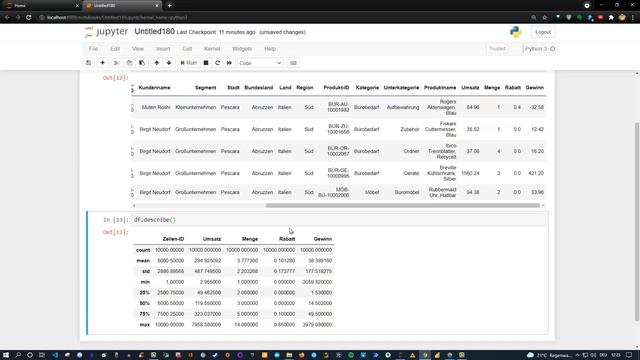Save the notebook with the floppy icon

pyautogui.click(x=89, y=63)
